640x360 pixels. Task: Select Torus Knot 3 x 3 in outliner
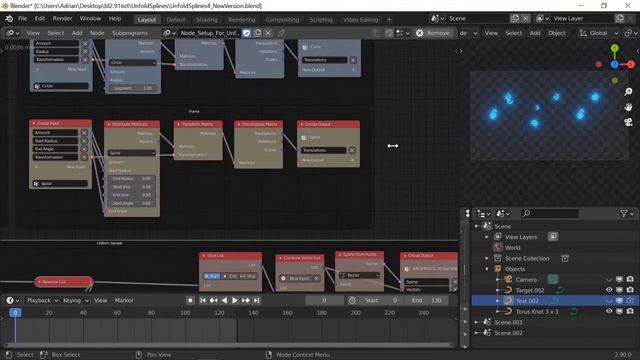[x=537, y=311]
